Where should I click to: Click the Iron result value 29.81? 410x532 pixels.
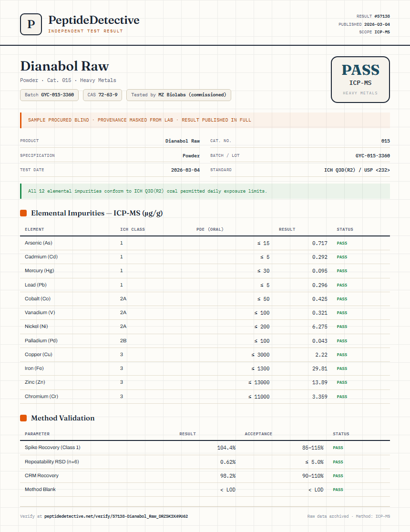pos(320,368)
